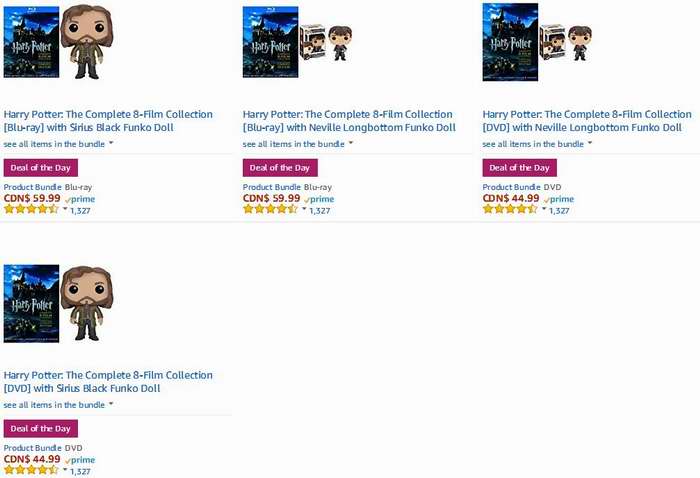Open the DVD Neville Longbottom bundle image
Image resolution: width=700 pixels, height=478 pixels.
coord(538,42)
